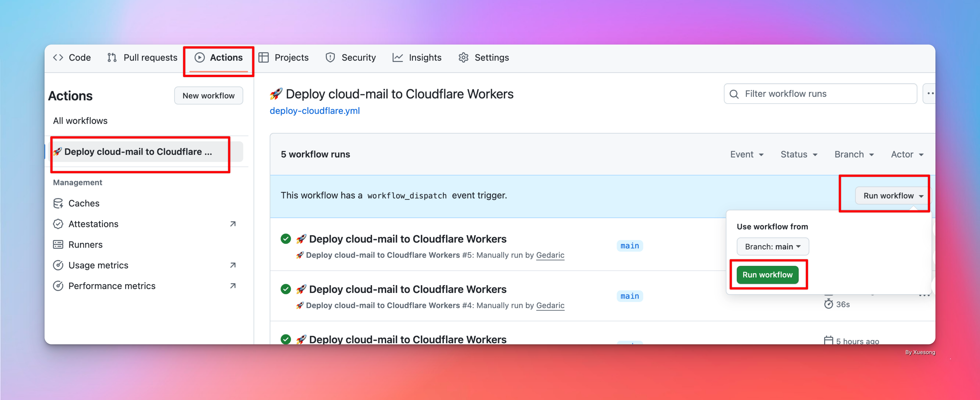Open workflow run #4 title
This screenshot has width=980, height=400.
tap(407, 289)
